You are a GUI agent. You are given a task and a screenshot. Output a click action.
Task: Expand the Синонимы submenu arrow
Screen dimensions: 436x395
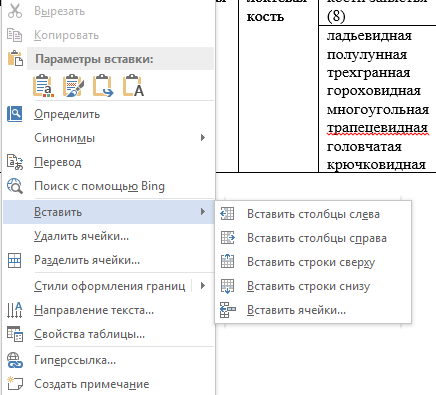coord(203,138)
